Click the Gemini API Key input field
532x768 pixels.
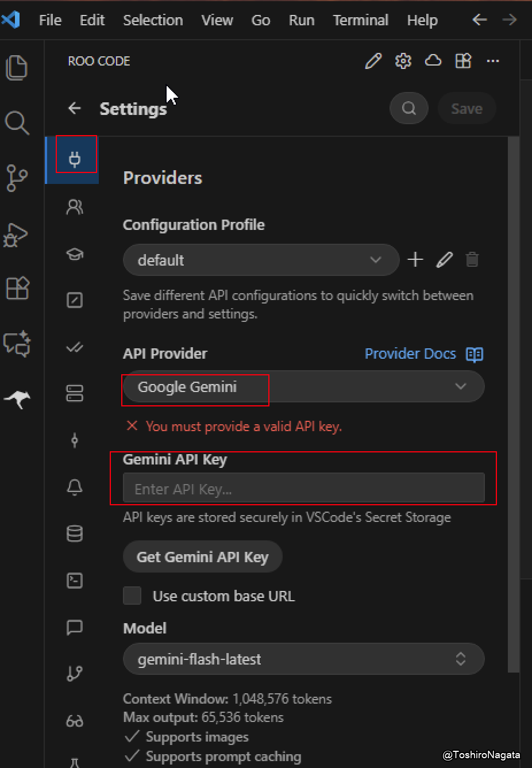pyautogui.click(x=303, y=489)
